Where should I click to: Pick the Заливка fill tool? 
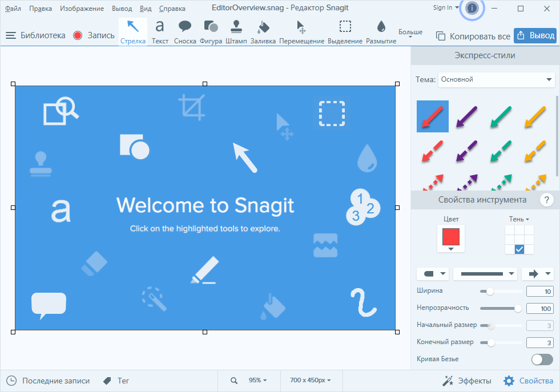point(262,31)
